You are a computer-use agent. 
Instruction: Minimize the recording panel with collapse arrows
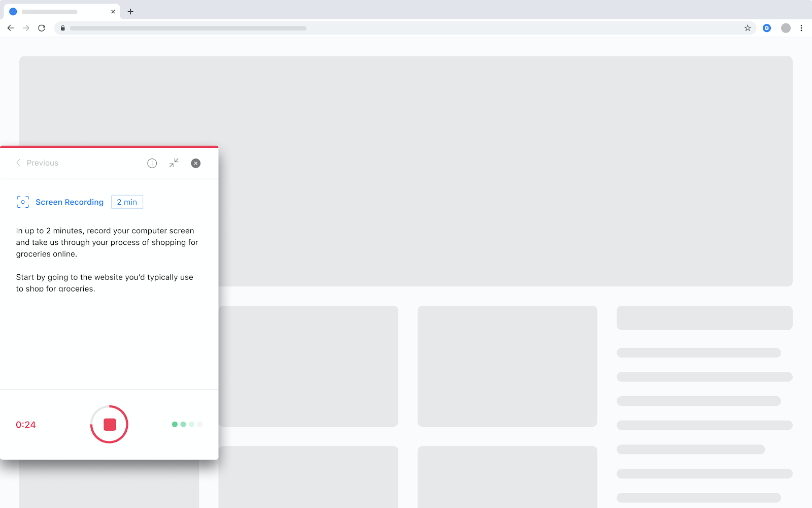174,163
